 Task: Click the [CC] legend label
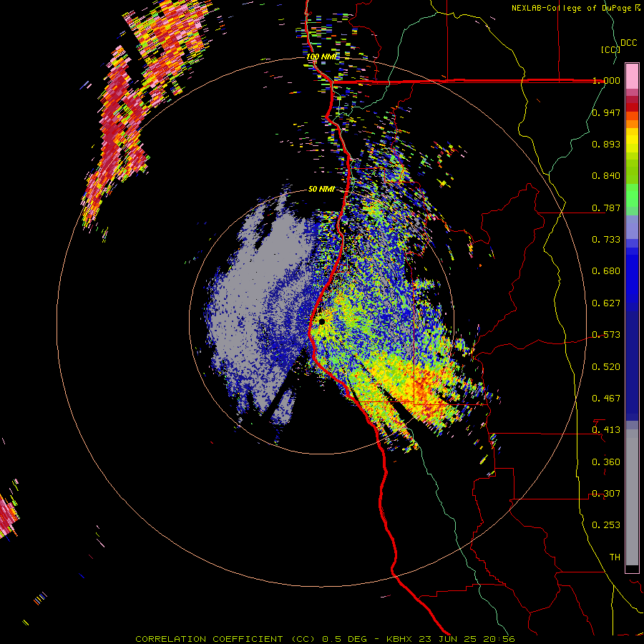(x=610, y=49)
